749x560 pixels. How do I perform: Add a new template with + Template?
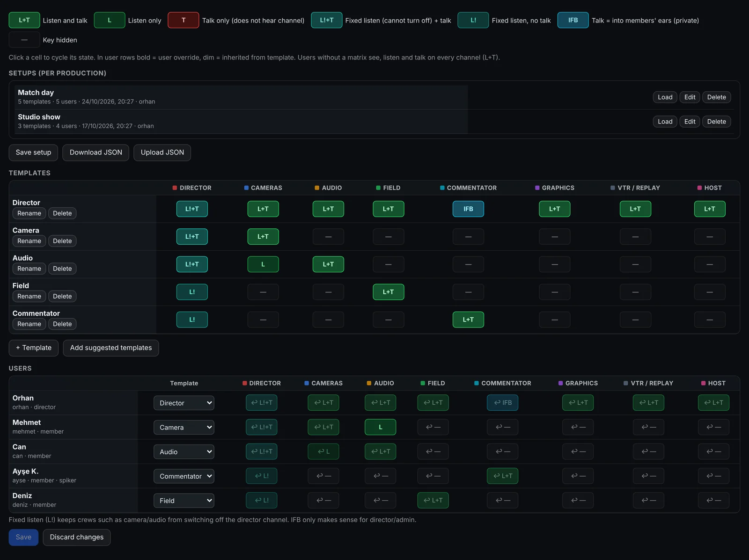34,348
